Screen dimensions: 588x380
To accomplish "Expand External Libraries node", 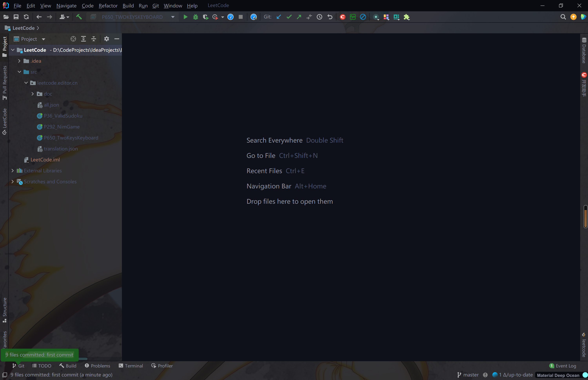I will point(13,170).
